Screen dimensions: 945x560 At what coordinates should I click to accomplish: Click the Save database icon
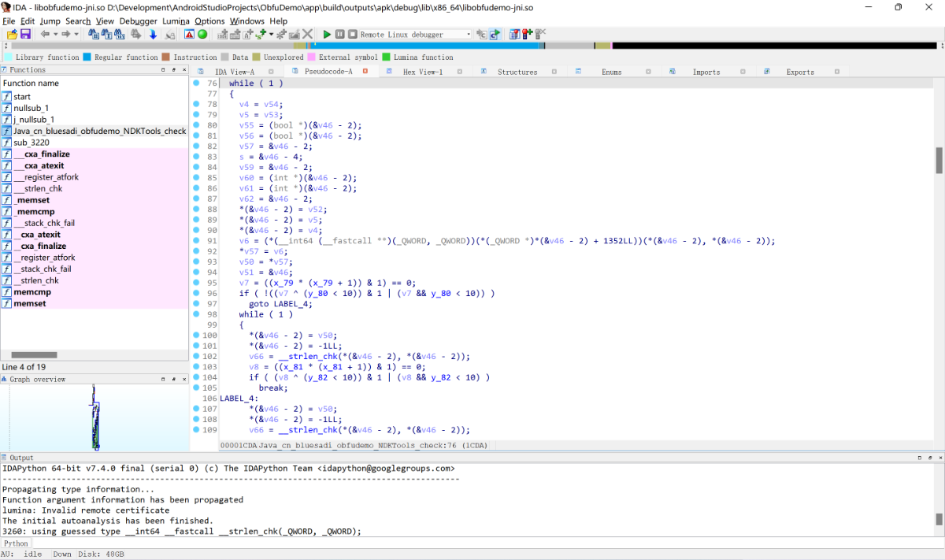coord(25,35)
